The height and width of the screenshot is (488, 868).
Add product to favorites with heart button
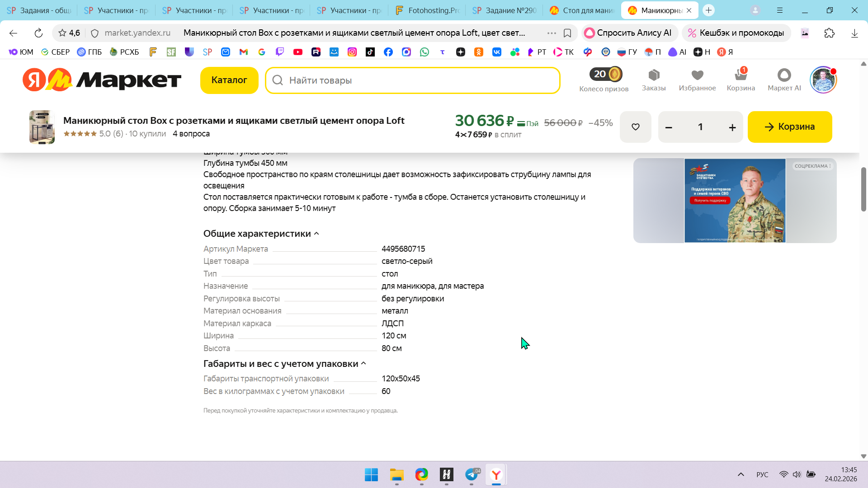coord(635,127)
